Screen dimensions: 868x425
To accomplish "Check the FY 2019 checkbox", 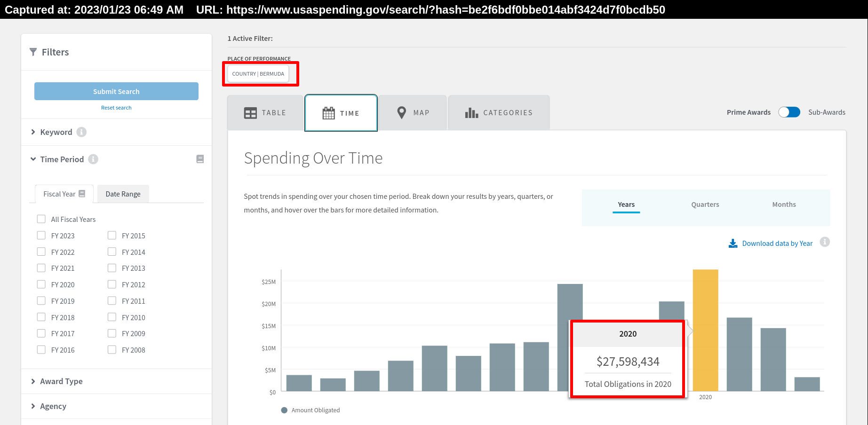I will tap(41, 300).
